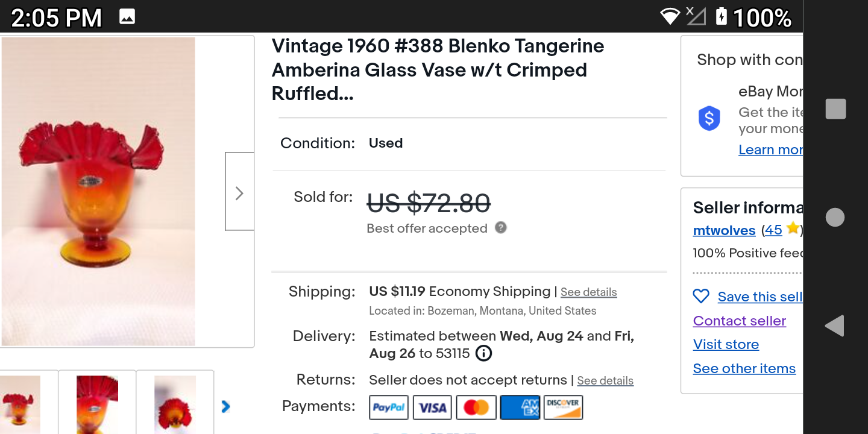Screen dimensions: 868x434
Task: Click the Best offer accepted help icon
Action: point(501,228)
